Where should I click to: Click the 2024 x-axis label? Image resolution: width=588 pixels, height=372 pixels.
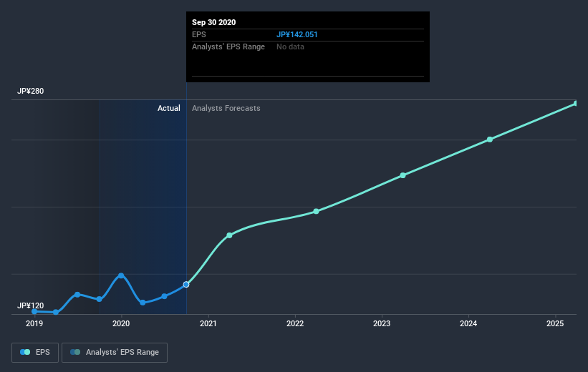click(x=468, y=323)
